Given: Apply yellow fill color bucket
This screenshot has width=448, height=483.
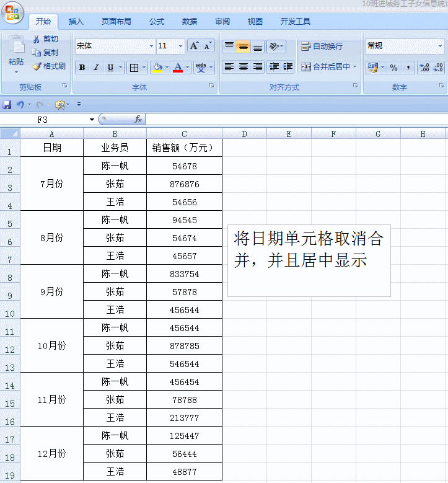Looking at the screenshot, I should pyautogui.click(x=157, y=68).
